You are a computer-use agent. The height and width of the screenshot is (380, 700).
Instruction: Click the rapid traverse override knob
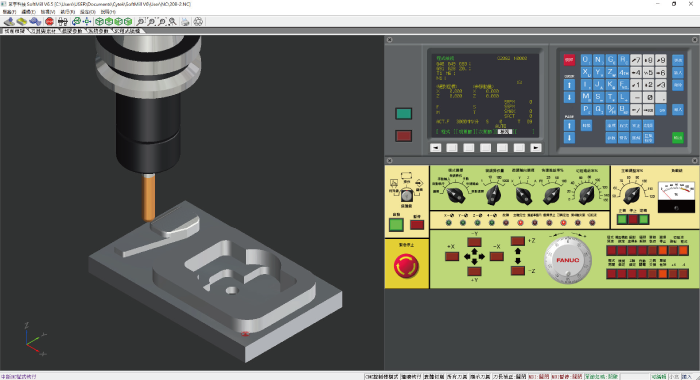(x=552, y=195)
